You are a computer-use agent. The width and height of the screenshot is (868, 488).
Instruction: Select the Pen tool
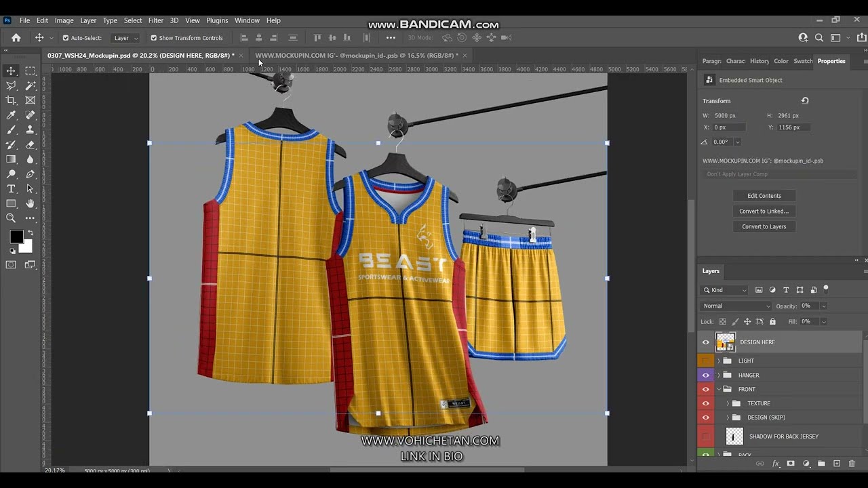pyautogui.click(x=31, y=174)
